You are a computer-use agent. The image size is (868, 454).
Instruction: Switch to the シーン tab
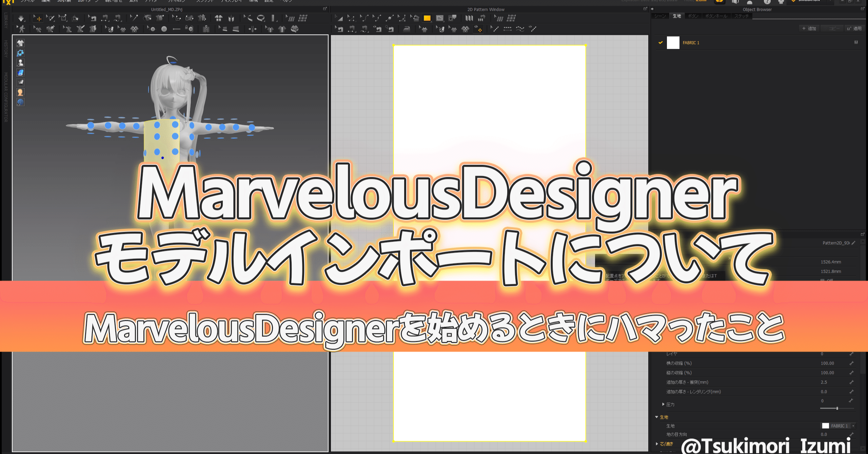pyautogui.click(x=660, y=16)
